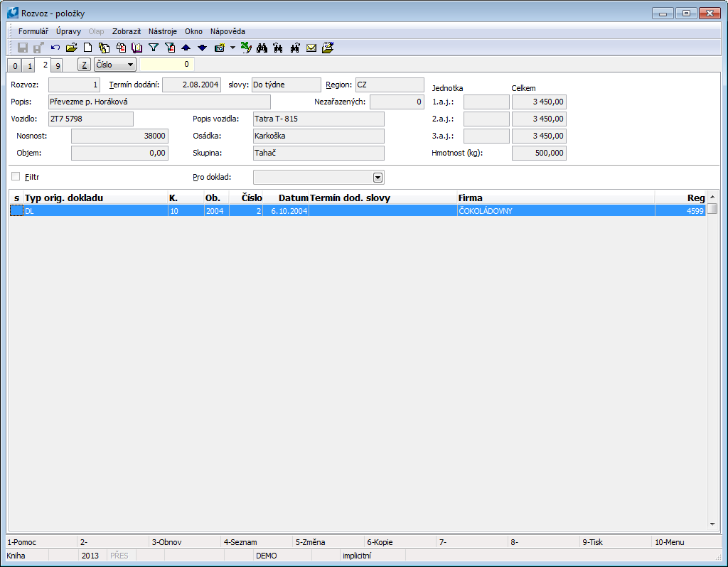
Task: Open the Číslo sort dropdown
Action: click(114, 65)
